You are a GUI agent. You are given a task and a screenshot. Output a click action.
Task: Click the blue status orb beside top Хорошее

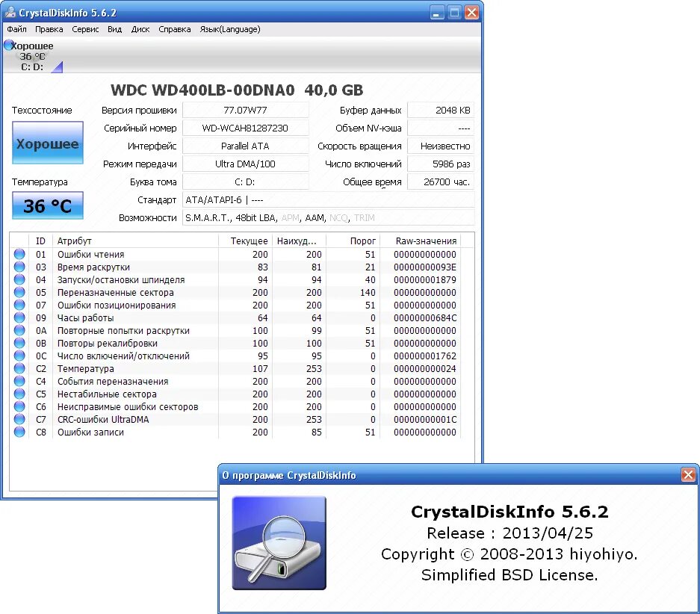[8, 45]
